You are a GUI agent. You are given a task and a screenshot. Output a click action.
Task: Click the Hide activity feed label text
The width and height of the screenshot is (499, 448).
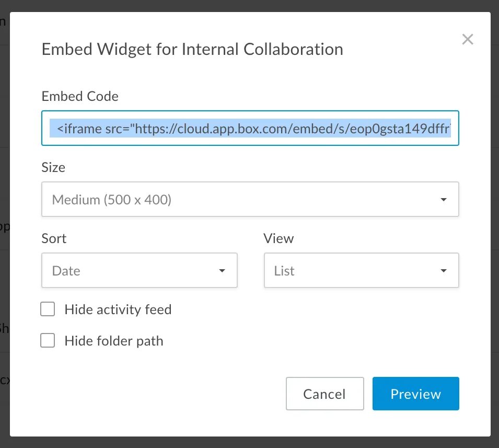[x=118, y=309]
